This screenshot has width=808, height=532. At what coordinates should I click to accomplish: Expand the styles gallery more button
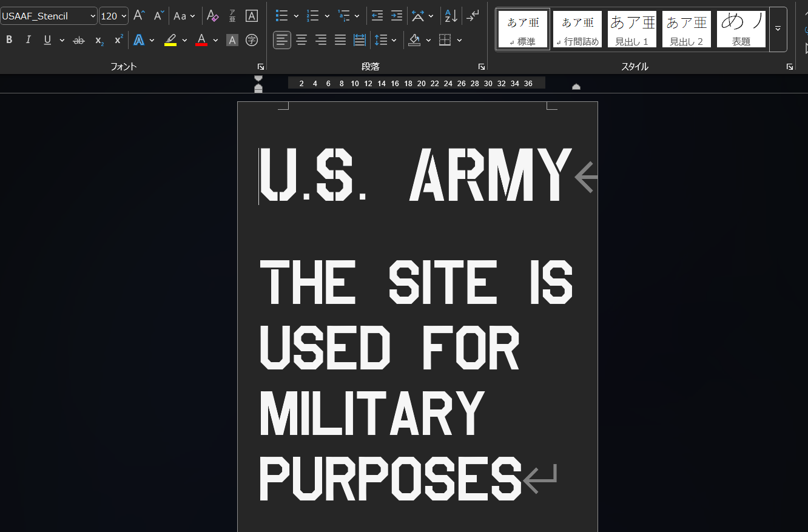pyautogui.click(x=778, y=29)
